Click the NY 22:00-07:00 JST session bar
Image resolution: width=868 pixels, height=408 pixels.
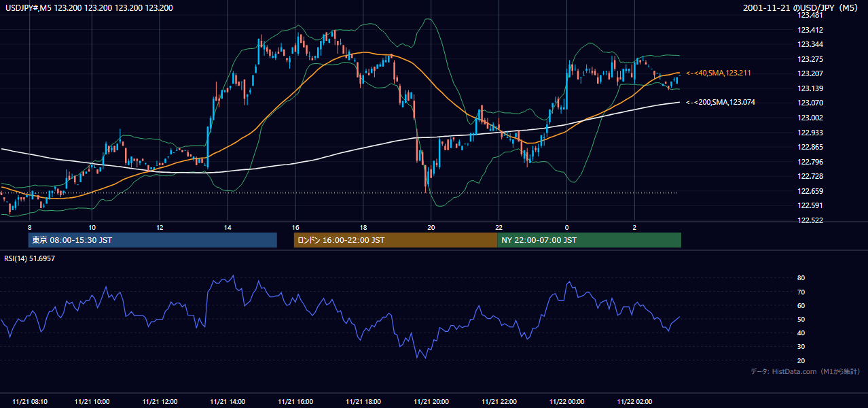[x=589, y=240]
